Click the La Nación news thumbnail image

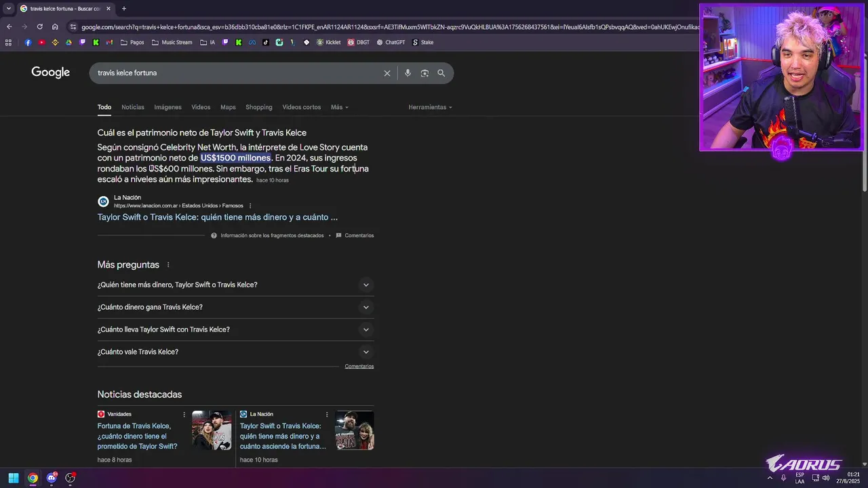point(355,430)
